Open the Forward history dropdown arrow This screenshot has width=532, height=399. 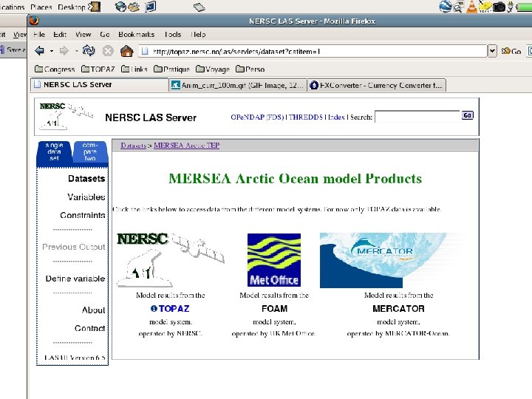pos(77,51)
